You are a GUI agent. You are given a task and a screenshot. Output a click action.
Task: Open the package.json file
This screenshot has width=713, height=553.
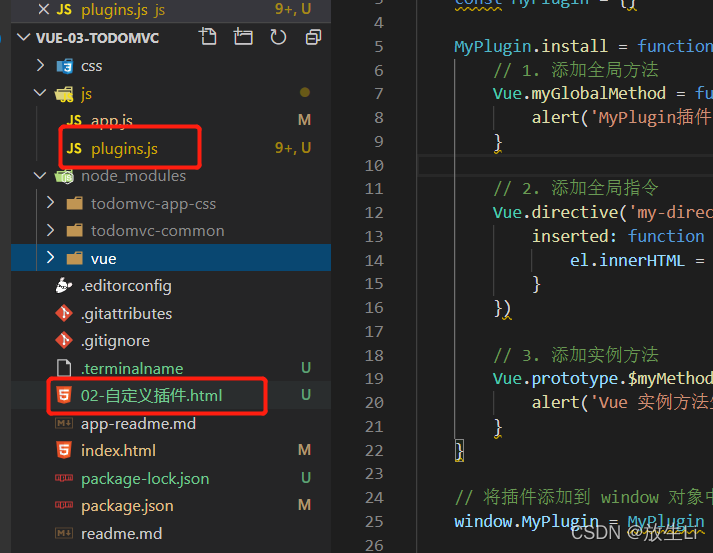(127, 506)
